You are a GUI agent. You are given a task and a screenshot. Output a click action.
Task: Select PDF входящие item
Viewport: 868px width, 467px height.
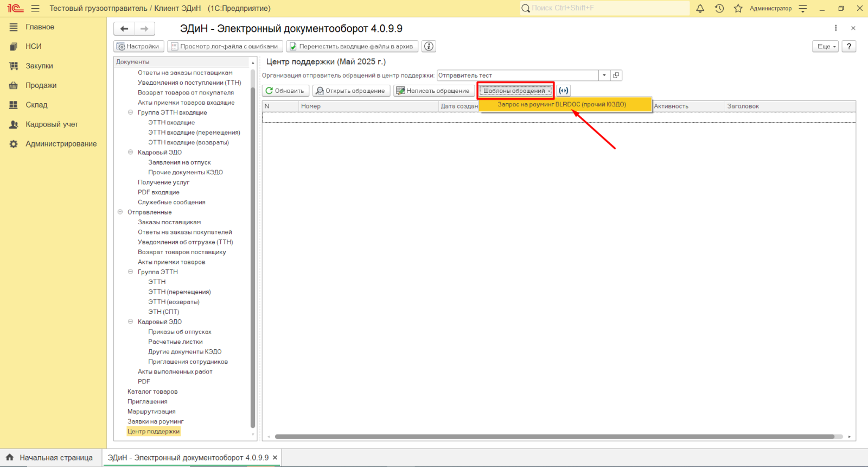(x=158, y=192)
